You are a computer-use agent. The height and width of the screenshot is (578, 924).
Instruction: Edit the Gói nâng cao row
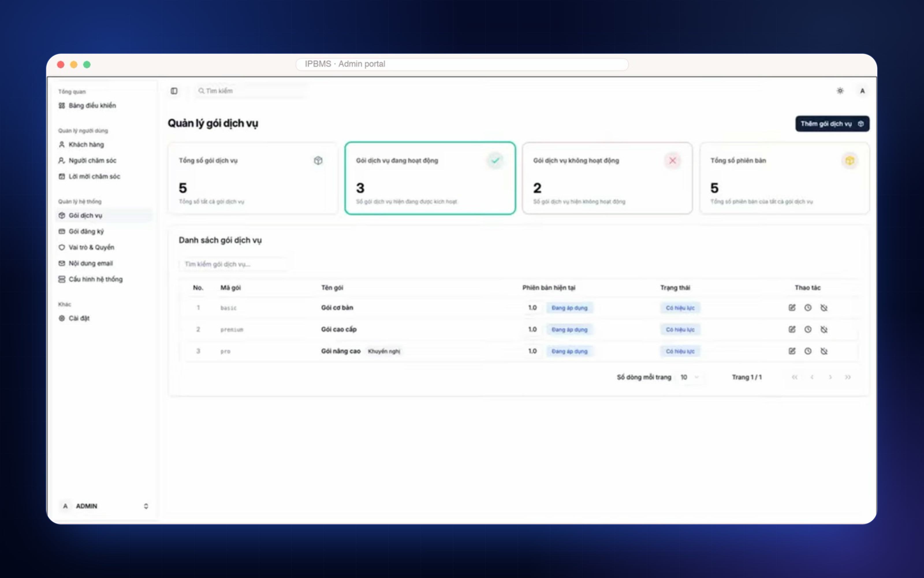point(792,351)
